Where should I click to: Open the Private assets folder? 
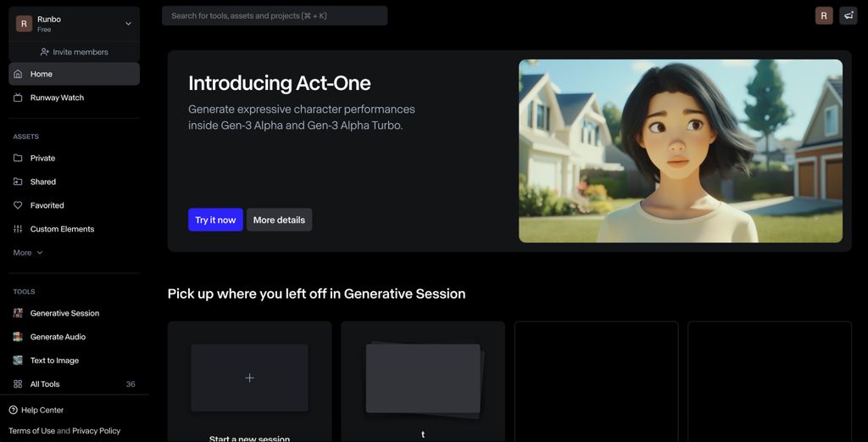click(x=42, y=158)
